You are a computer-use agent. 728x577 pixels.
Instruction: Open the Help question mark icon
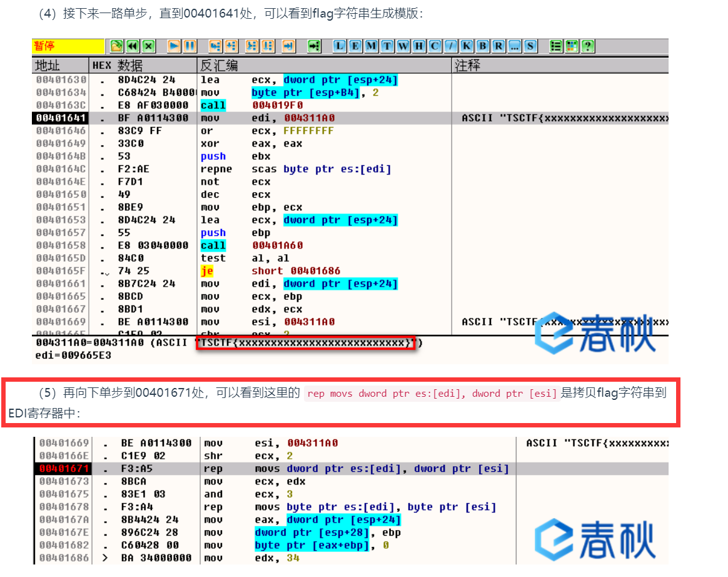click(x=588, y=46)
